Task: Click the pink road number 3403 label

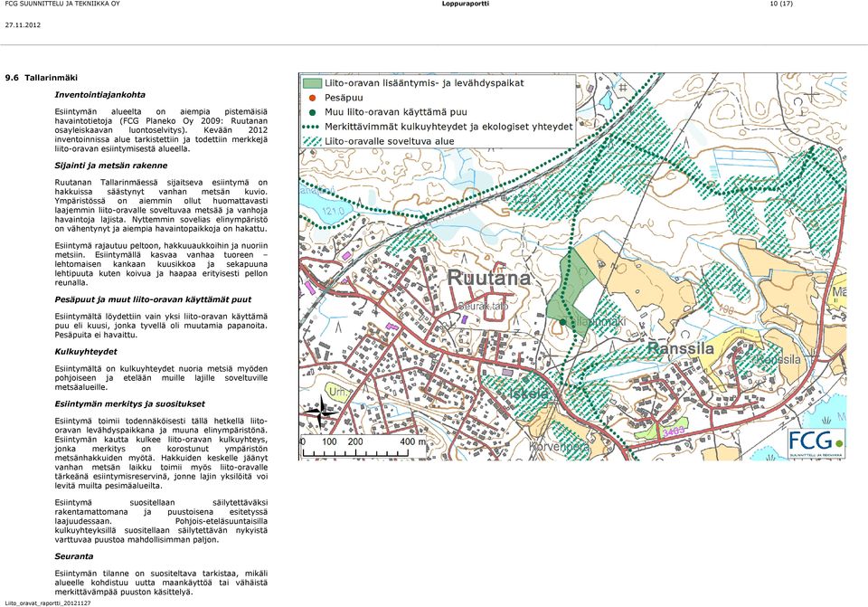Action: pyautogui.click(x=673, y=431)
